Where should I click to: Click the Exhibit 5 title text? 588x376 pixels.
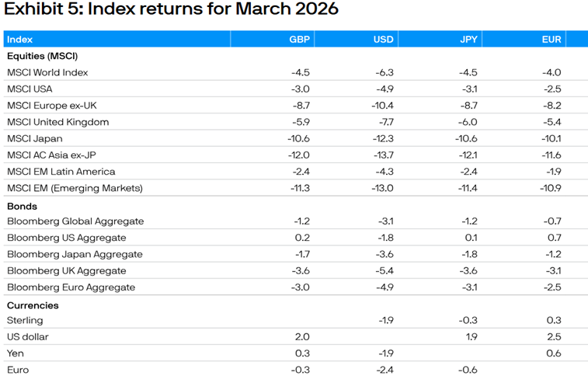click(171, 10)
